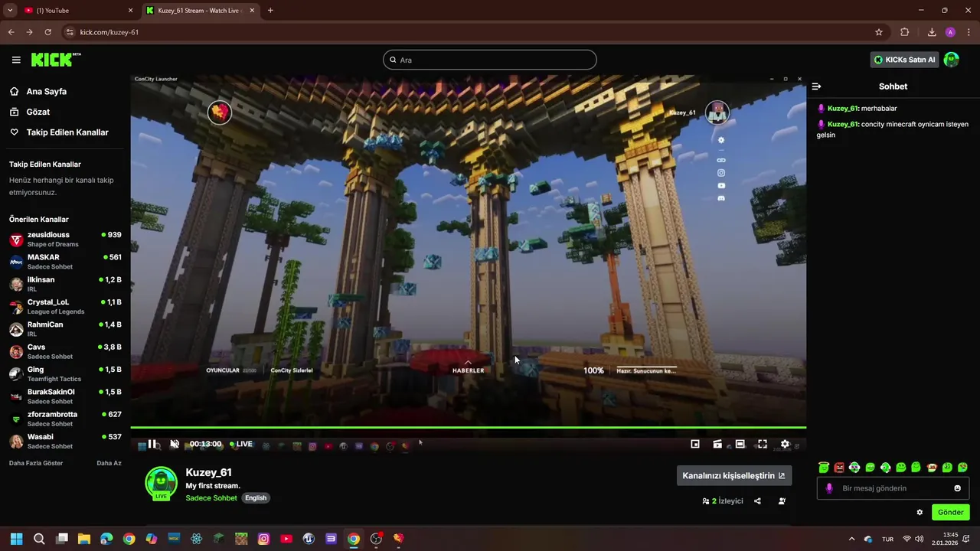Open the RahmiCan channel
Image resolution: width=980 pixels, height=551 pixels.
65,329
